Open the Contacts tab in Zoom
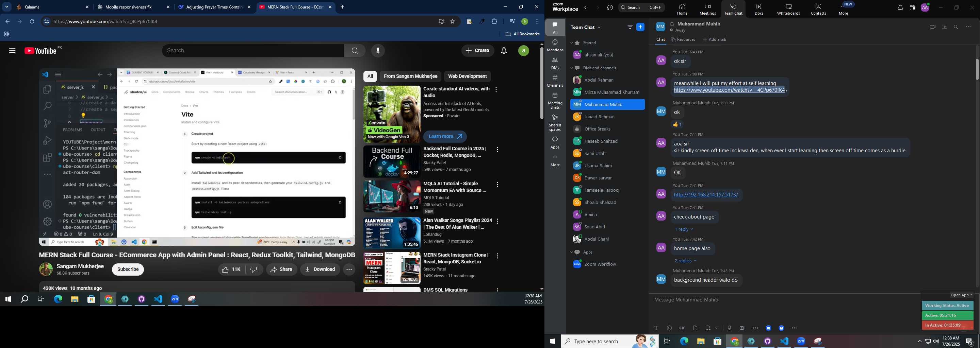The image size is (980, 348). click(818, 10)
